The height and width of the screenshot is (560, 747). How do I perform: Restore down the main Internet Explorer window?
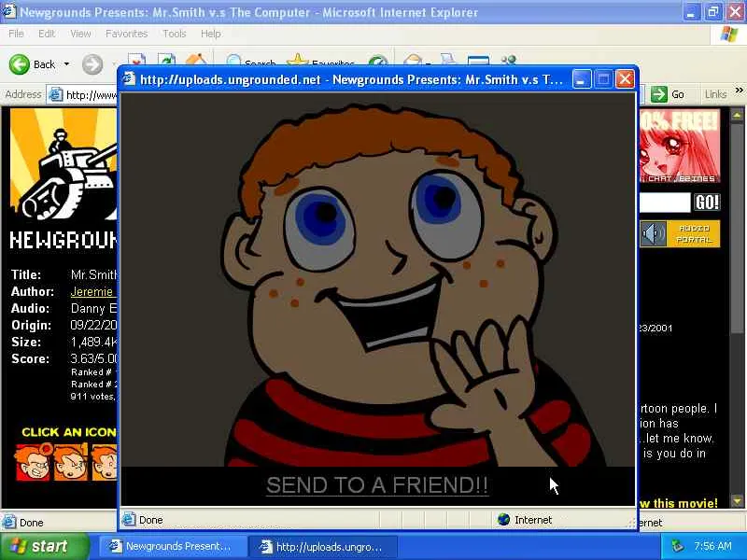713,12
